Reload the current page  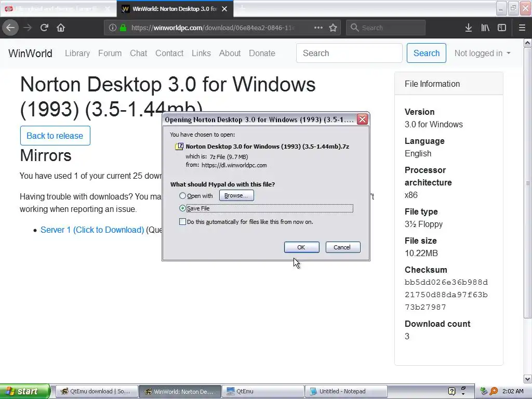click(44, 28)
